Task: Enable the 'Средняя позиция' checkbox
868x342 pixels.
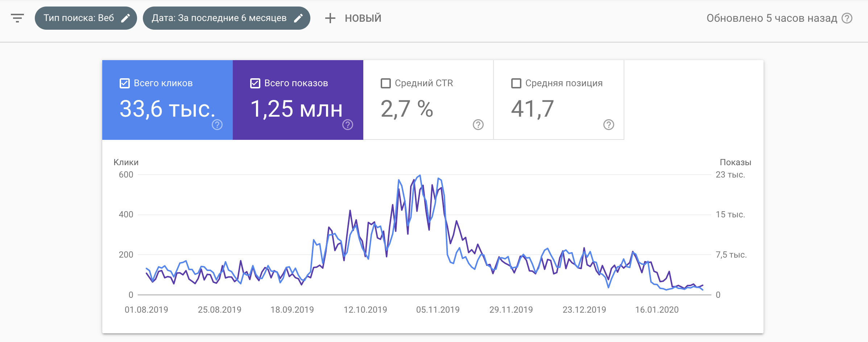Action: (516, 83)
